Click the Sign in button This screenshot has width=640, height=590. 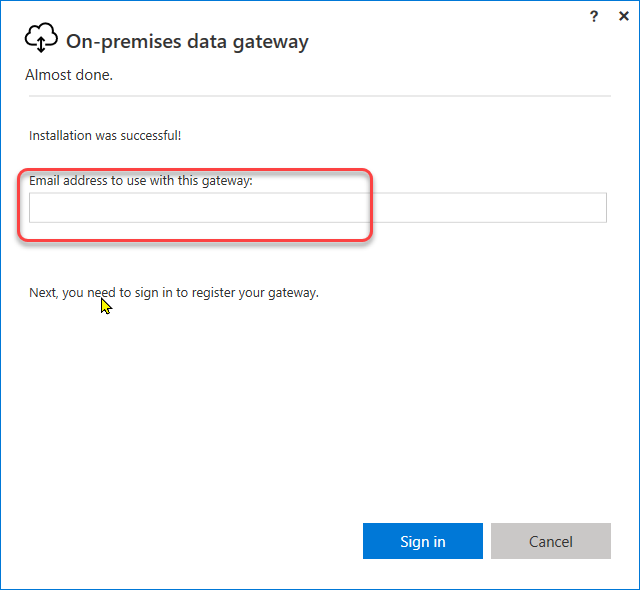[422, 541]
